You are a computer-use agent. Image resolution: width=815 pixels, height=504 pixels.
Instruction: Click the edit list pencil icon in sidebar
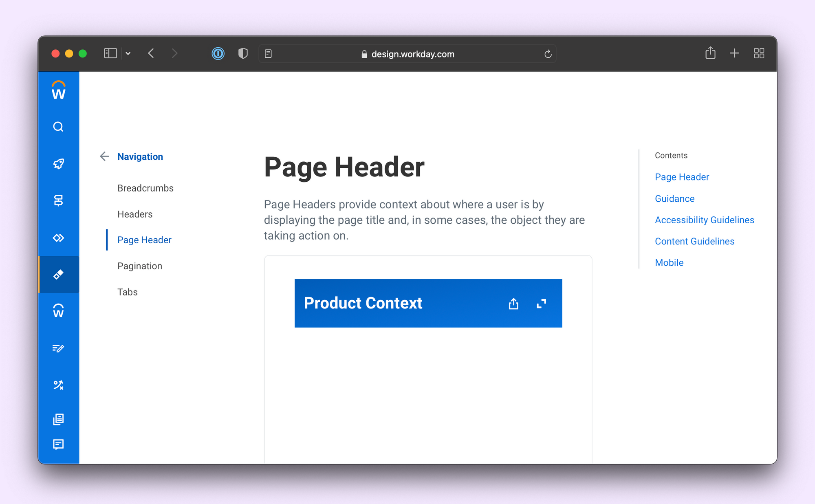(58, 348)
